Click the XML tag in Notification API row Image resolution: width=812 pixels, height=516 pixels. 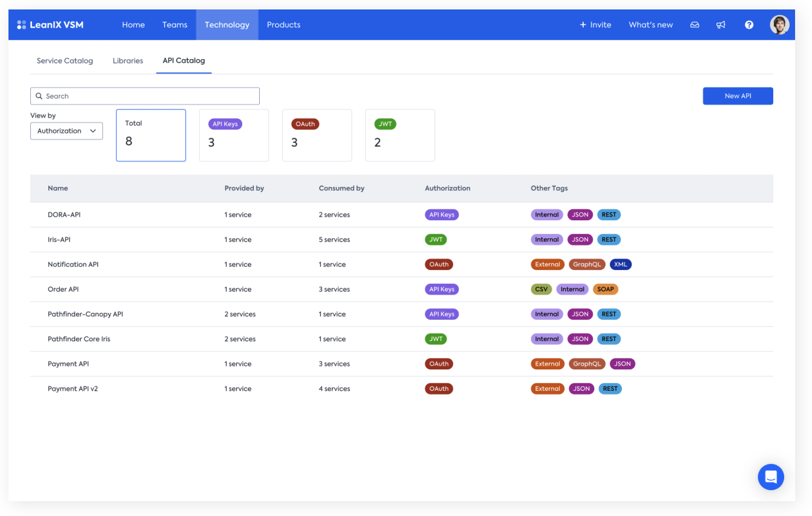point(620,264)
